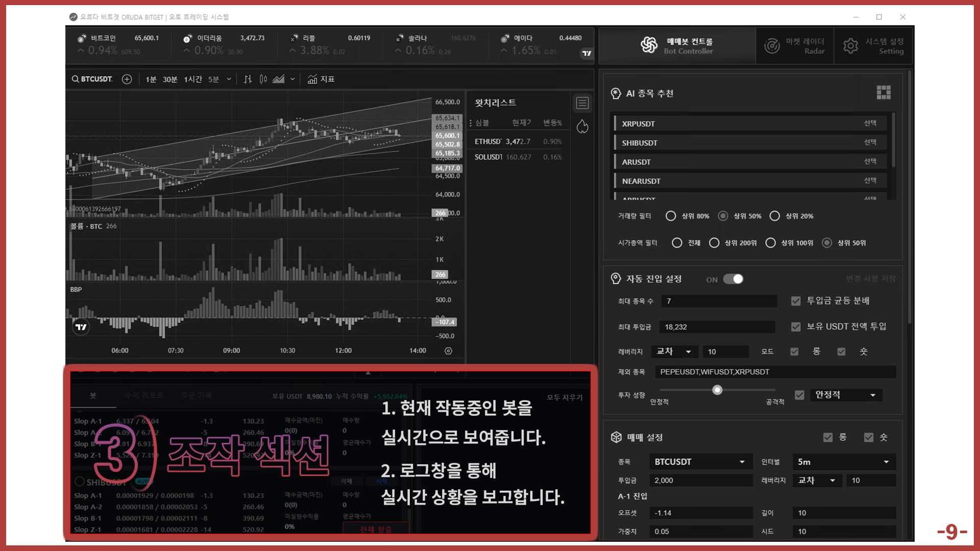Click the bar chart type icon

click(x=248, y=79)
